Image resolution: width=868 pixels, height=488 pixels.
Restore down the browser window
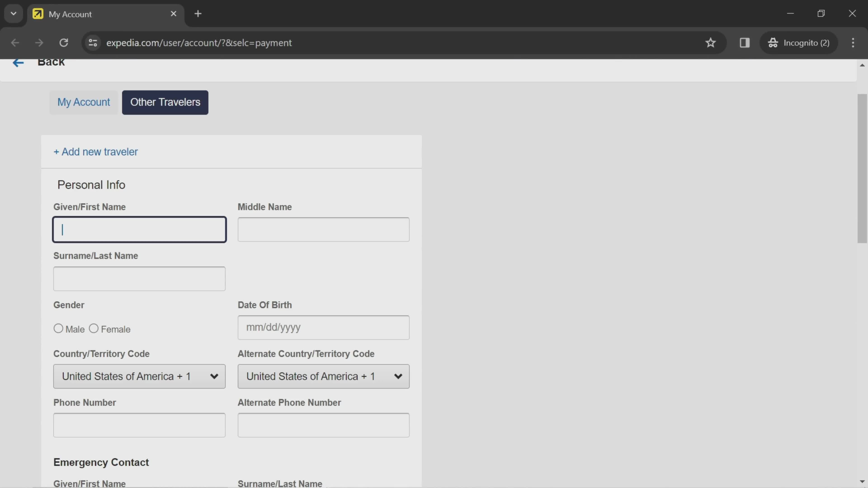click(821, 14)
